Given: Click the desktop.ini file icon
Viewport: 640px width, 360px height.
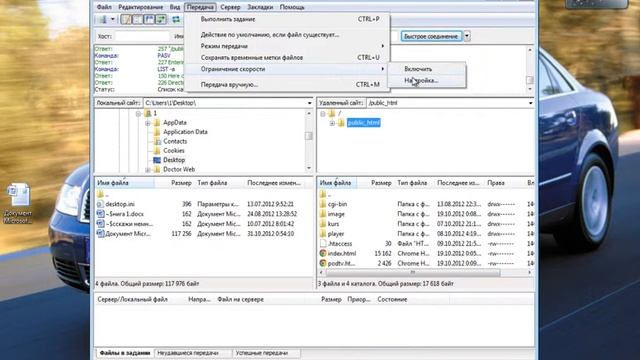Looking at the screenshot, I should [x=100, y=204].
